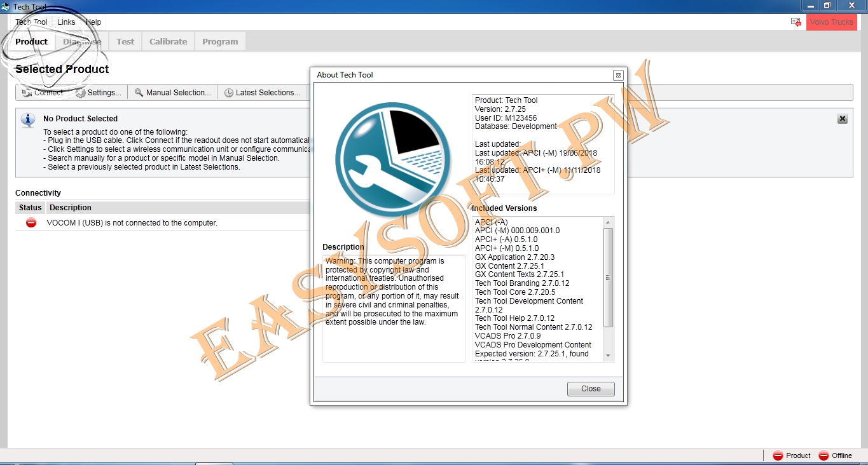This screenshot has width=868, height=465.
Task: Click the copyright warning description text box
Action: (x=394, y=308)
